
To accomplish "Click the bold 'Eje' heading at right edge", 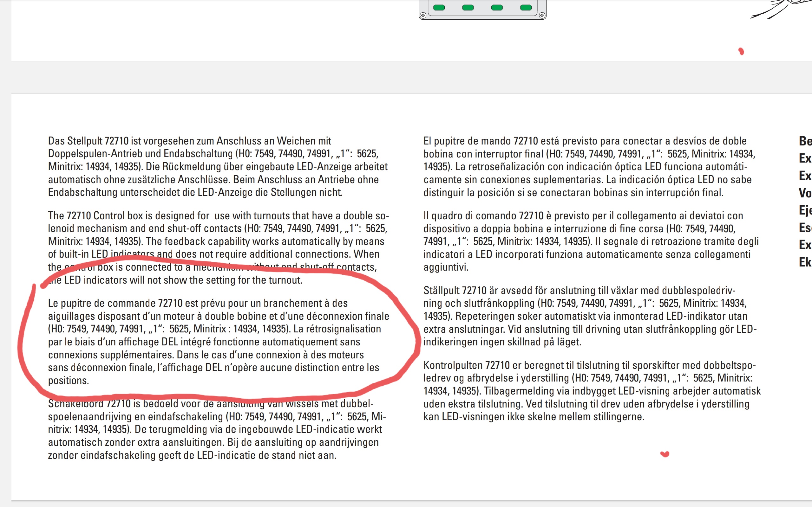I will [805, 211].
